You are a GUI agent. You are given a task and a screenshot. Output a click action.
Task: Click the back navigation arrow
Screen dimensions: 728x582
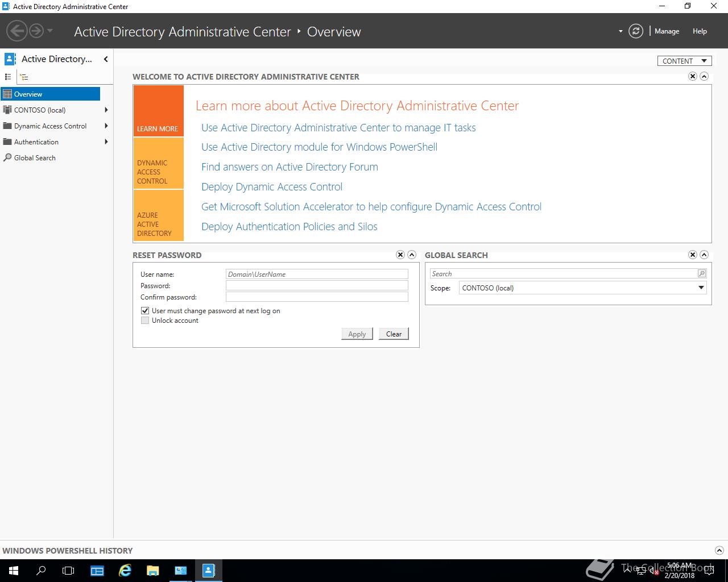(18, 31)
